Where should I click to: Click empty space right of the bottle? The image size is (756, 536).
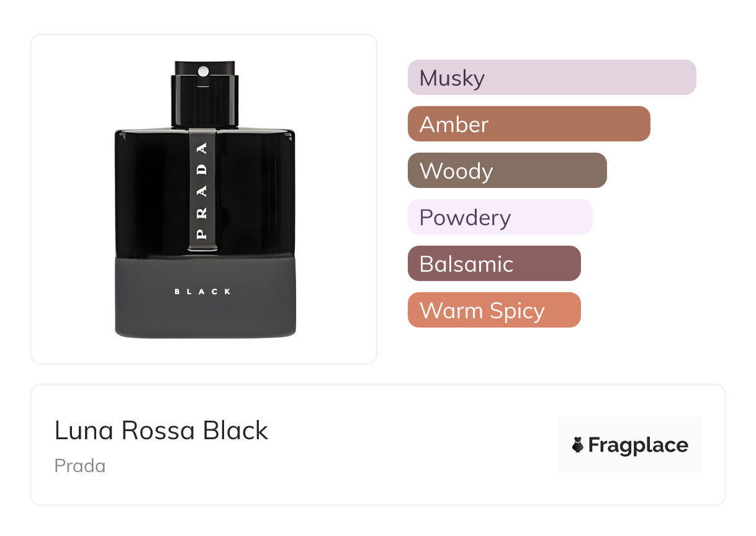338,199
